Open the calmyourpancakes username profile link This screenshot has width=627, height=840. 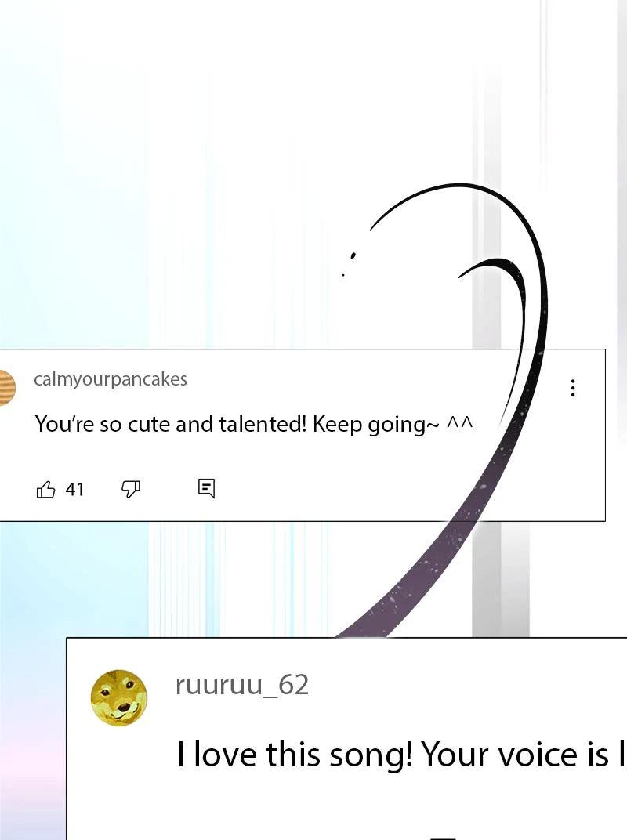click(111, 378)
